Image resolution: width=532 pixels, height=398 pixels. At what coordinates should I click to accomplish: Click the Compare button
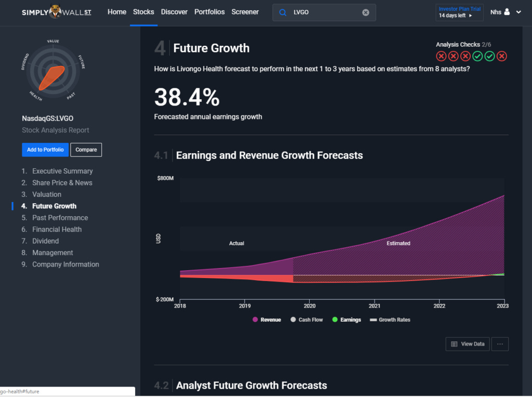tap(86, 150)
